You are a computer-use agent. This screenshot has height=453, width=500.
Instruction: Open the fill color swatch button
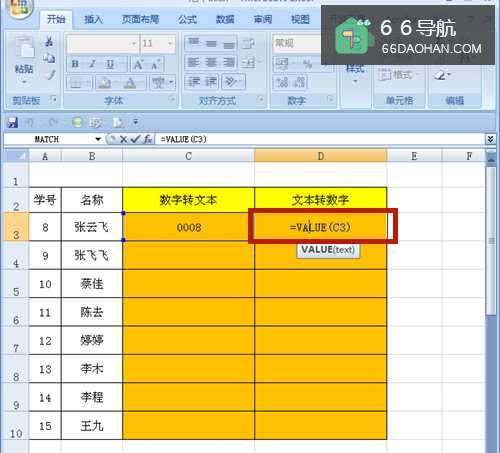point(104,82)
